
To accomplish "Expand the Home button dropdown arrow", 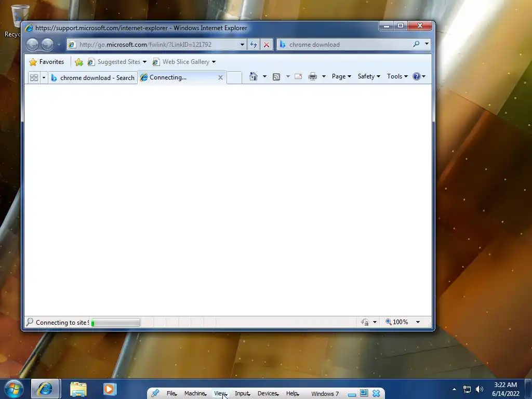I will [264, 76].
